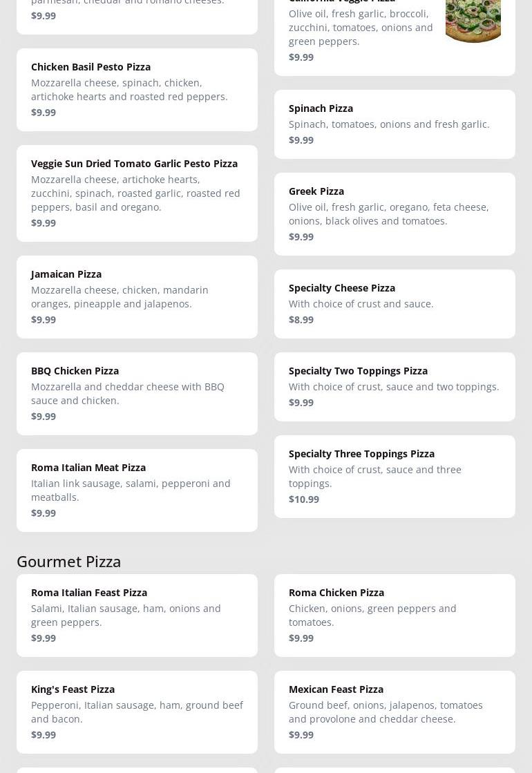
Task: Pick the Greek Pizza item
Action: 316,191
